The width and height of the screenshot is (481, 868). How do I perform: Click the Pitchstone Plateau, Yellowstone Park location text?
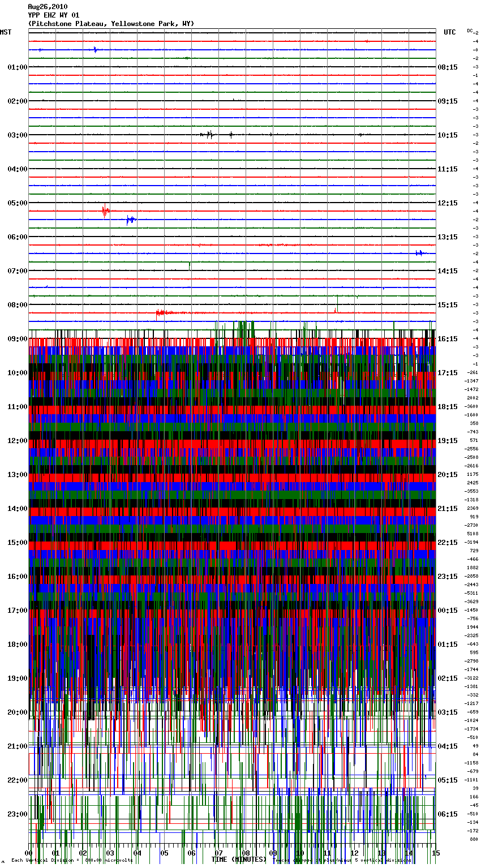(111, 24)
